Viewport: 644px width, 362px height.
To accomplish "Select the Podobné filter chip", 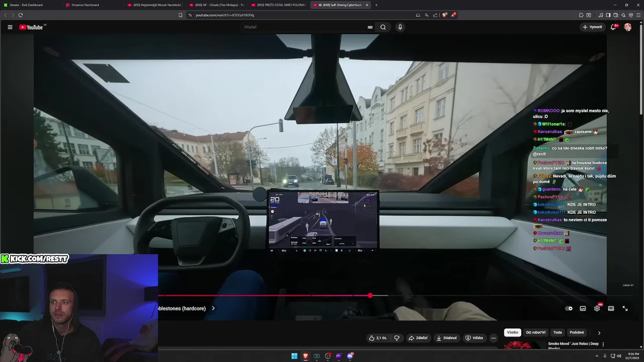I will [x=577, y=332].
